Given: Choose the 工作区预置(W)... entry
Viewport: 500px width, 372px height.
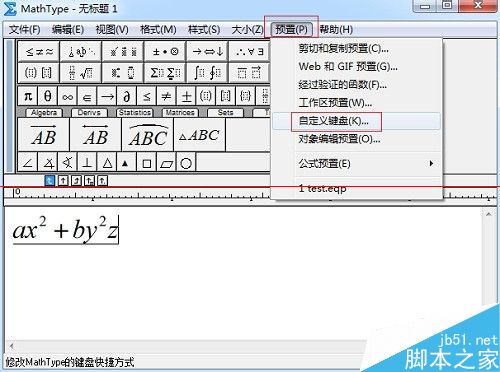Looking at the screenshot, I should point(357,103).
